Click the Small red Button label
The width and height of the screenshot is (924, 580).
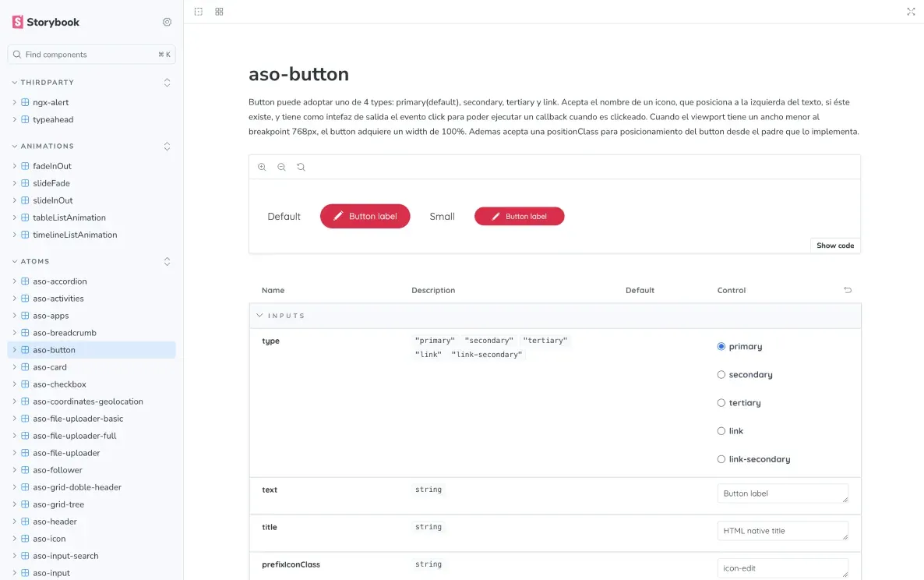tap(519, 216)
